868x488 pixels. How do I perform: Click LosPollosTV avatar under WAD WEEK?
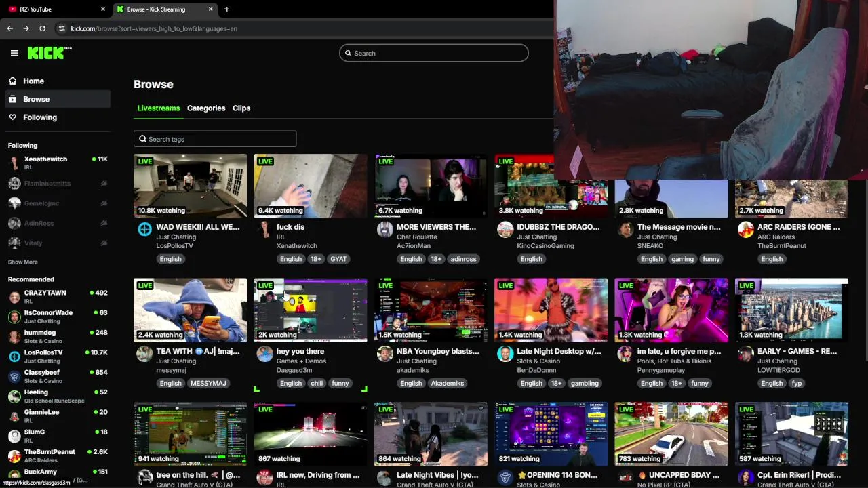144,230
